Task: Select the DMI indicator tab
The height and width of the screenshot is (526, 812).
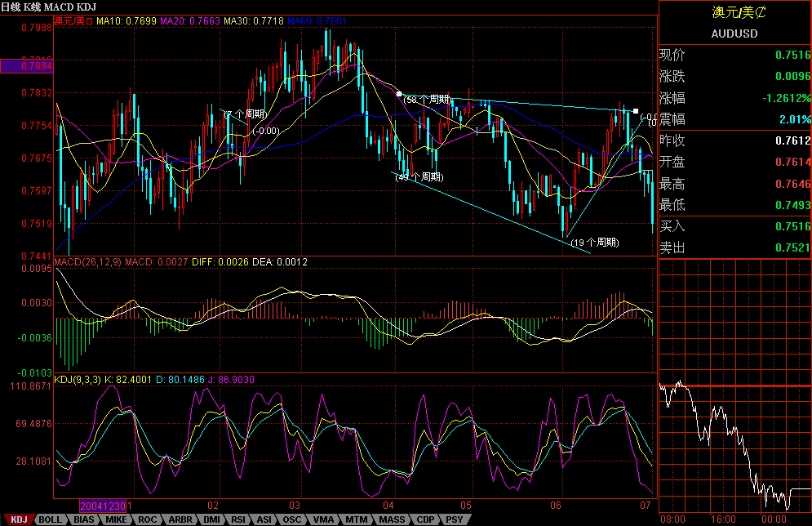Action: 211,519
